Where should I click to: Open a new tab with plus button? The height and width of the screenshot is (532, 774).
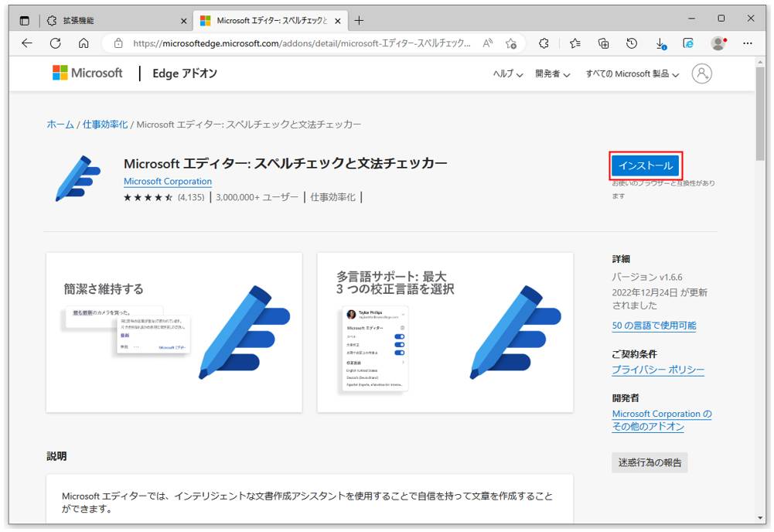click(359, 20)
